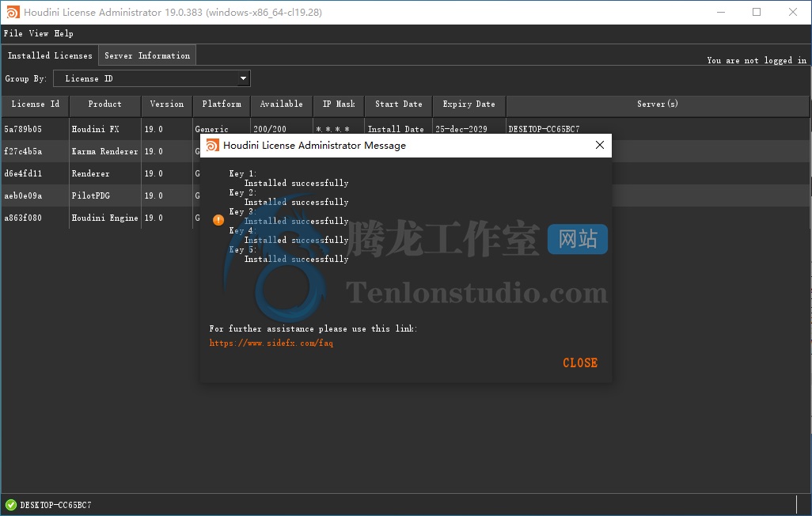Sort by the Platform column header
Viewport: 812px width, 516px height.
[x=222, y=104]
